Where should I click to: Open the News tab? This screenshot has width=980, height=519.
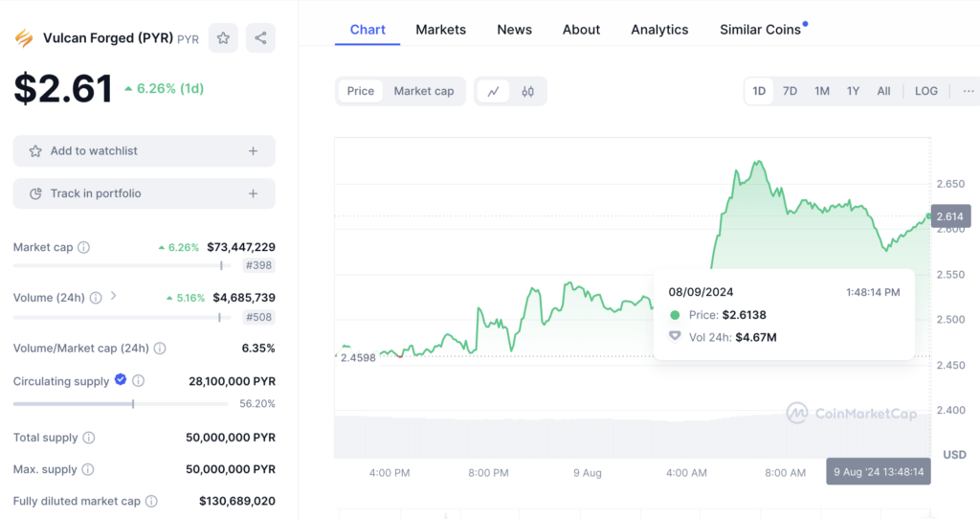(x=514, y=30)
